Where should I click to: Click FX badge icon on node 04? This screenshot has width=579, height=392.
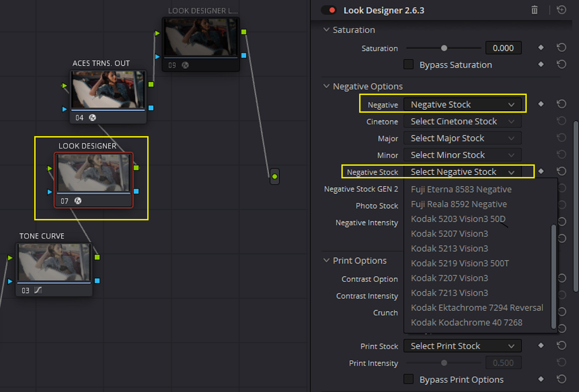pos(92,118)
